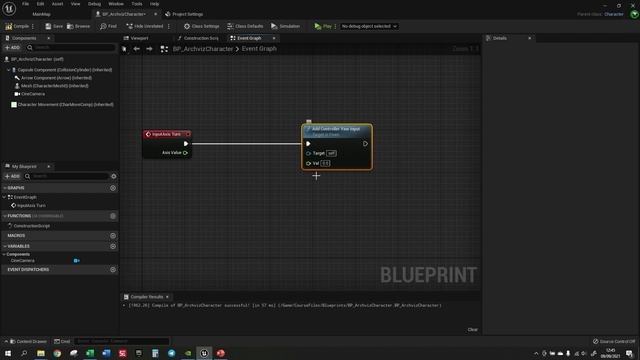Navigate back in graph history
This screenshot has height=360, width=640.
[x=136, y=49]
